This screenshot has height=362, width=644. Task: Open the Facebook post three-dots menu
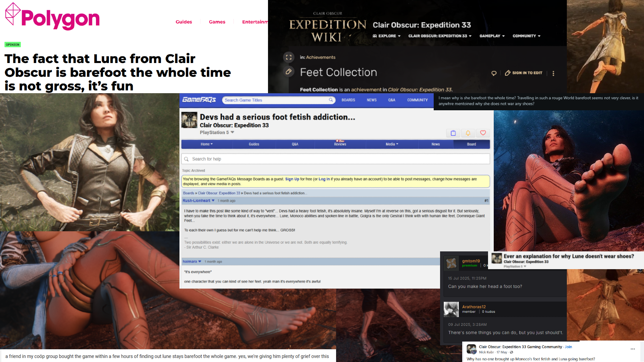pos(633,349)
